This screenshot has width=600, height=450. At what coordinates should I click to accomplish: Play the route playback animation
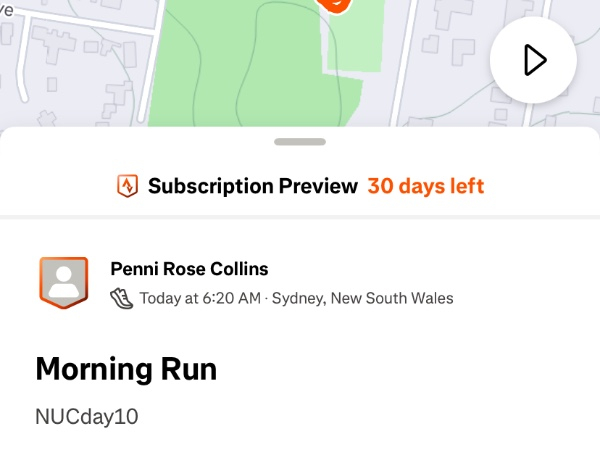(533, 60)
